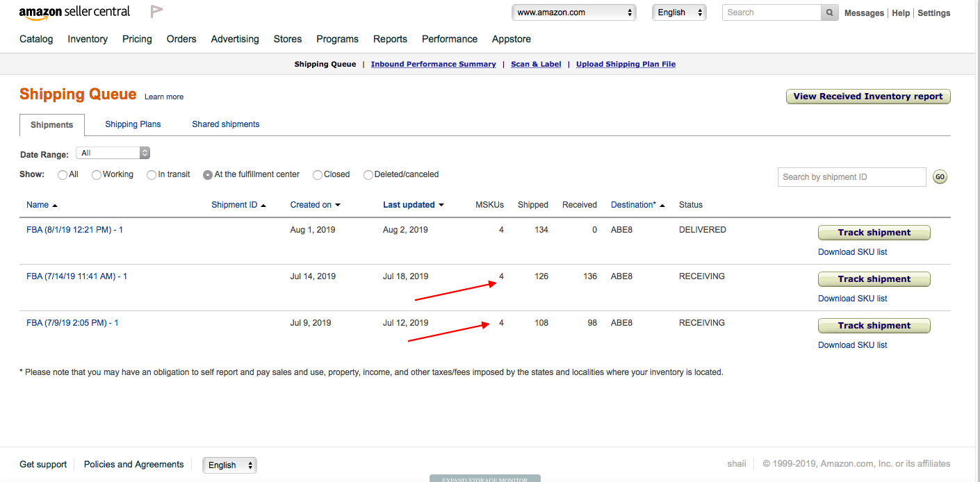Click the GO button for shipment search

point(940,177)
